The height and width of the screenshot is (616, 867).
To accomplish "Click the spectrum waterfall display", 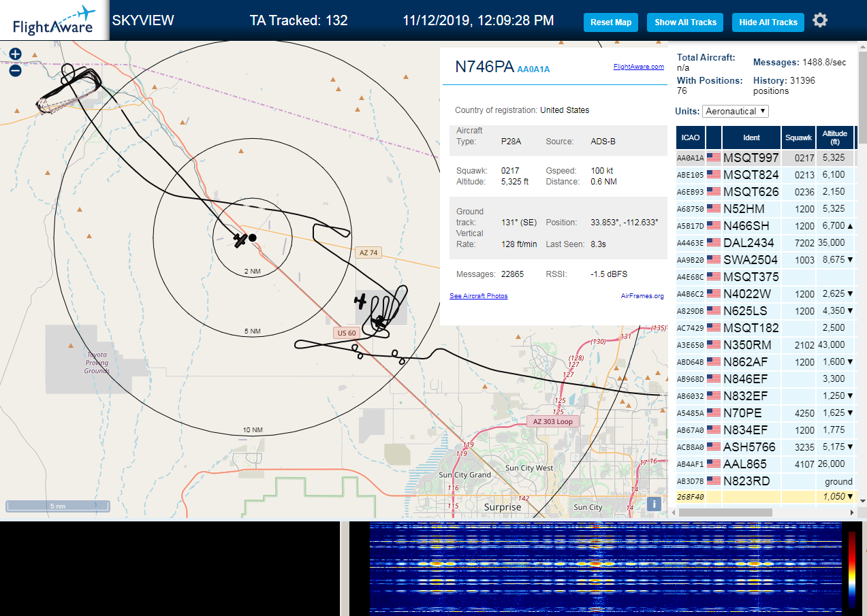I will coord(605,569).
